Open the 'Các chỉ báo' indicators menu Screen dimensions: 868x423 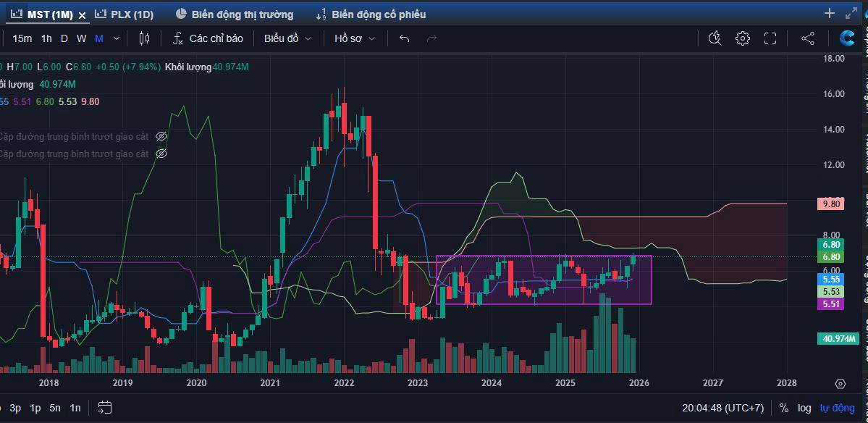tap(208, 38)
